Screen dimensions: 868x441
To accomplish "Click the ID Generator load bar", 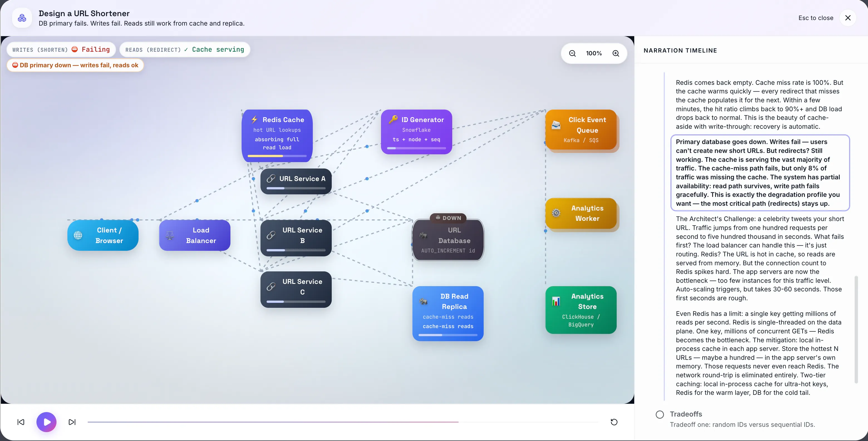I will [x=417, y=148].
